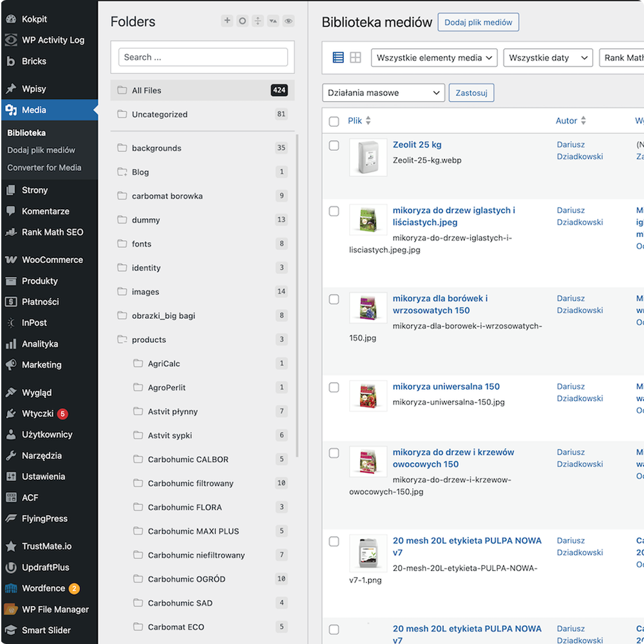This screenshot has width=644, height=644.
Task: Tick the select-all checkbox beside Plik
Action: 334,121
